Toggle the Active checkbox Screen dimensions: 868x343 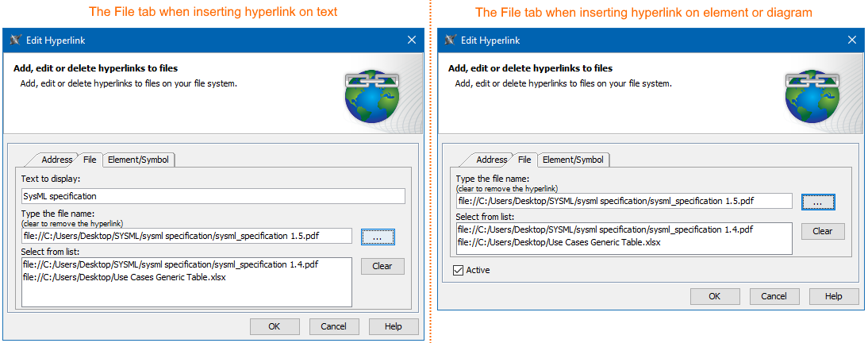click(x=459, y=270)
